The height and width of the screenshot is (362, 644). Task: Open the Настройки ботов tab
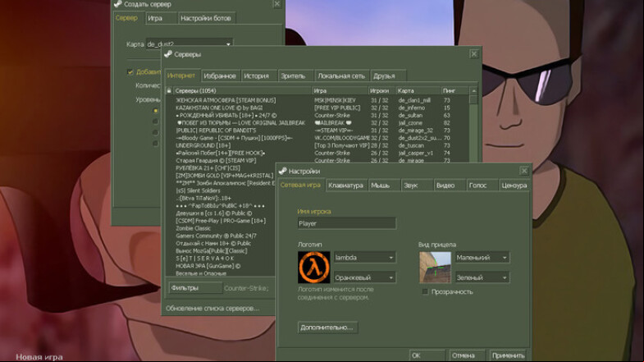click(x=206, y=18)
